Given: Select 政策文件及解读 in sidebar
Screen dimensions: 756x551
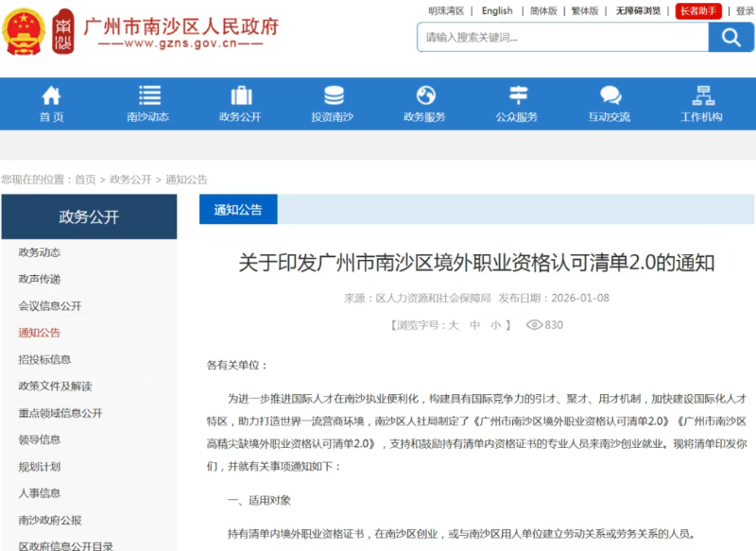Looking at the screenshot, I should (x=55, y=387).
